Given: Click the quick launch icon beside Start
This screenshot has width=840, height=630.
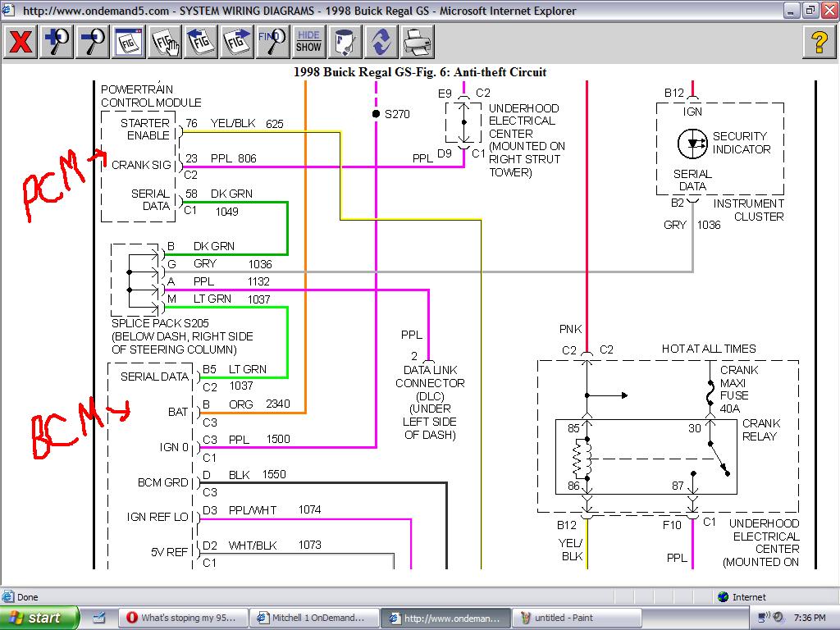Looking at the screenshot, I should coord(99,618).
